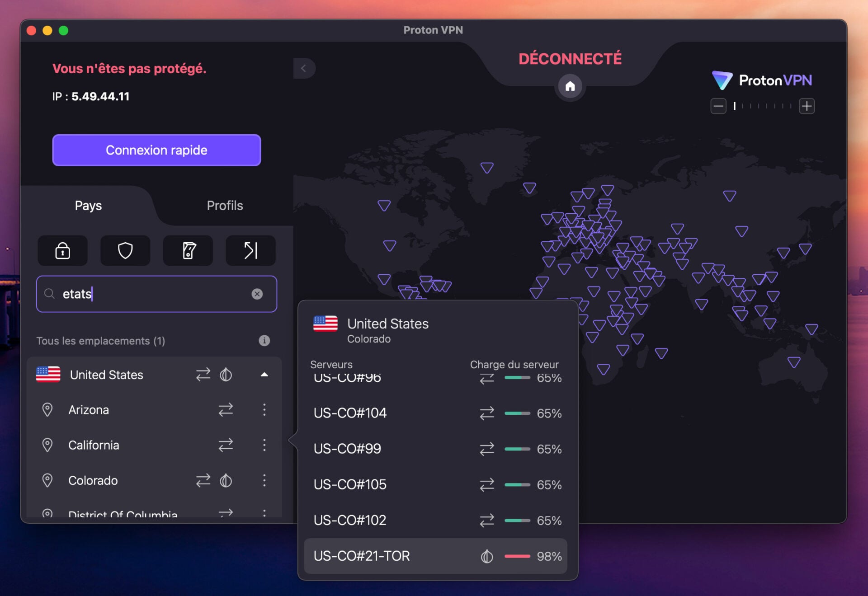Click Australia server marker on map
Viewport: 868px width, 596px height.
(x=794, y=362)
